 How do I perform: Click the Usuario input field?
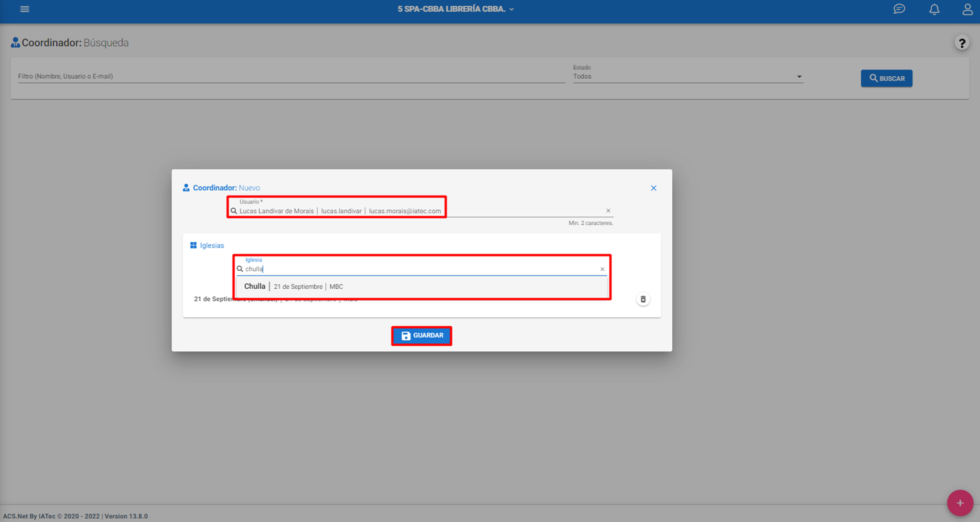[x=420, y=211]
